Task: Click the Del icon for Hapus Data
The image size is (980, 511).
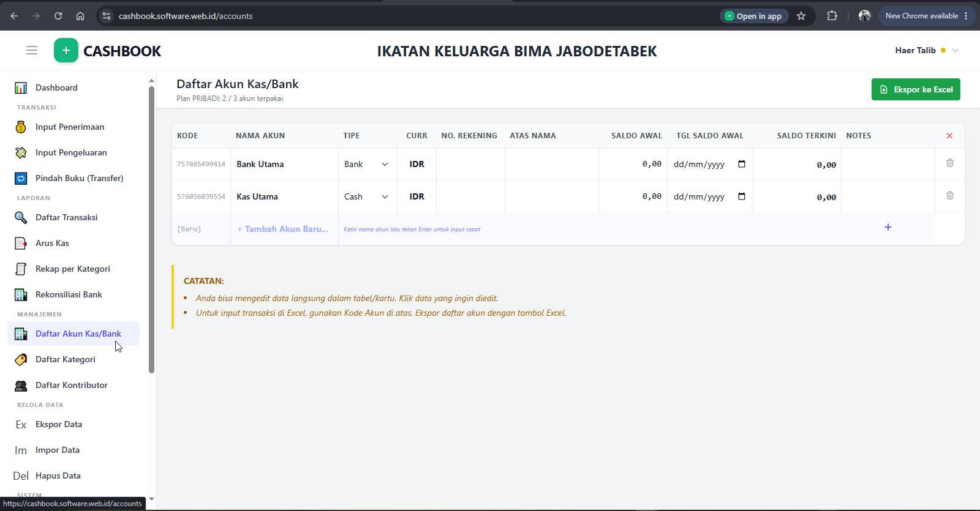Action: point(21,476)
